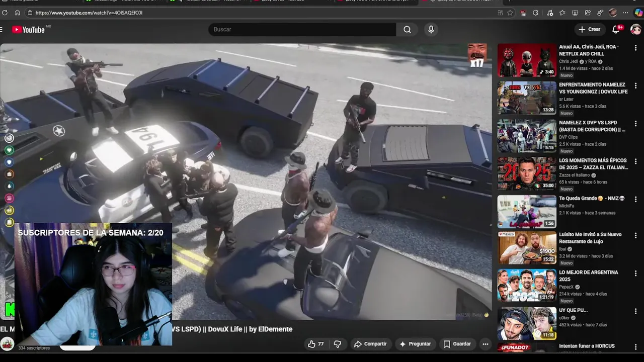Open options menu for LOS MOMENTOS MÁS ÉPICOS video

[x=635, y=161]
